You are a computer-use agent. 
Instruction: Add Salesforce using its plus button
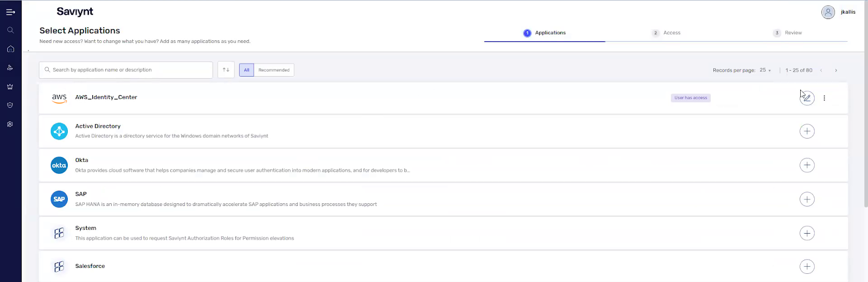[807, 266]
